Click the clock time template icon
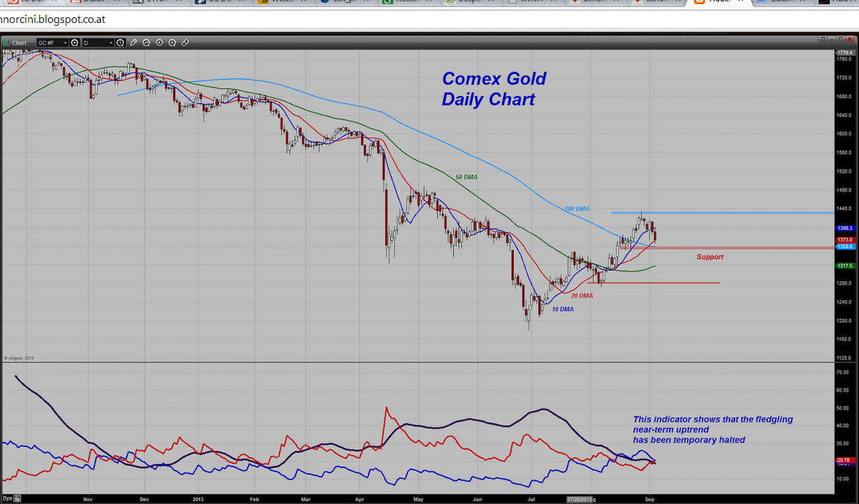 click(120, 43)
